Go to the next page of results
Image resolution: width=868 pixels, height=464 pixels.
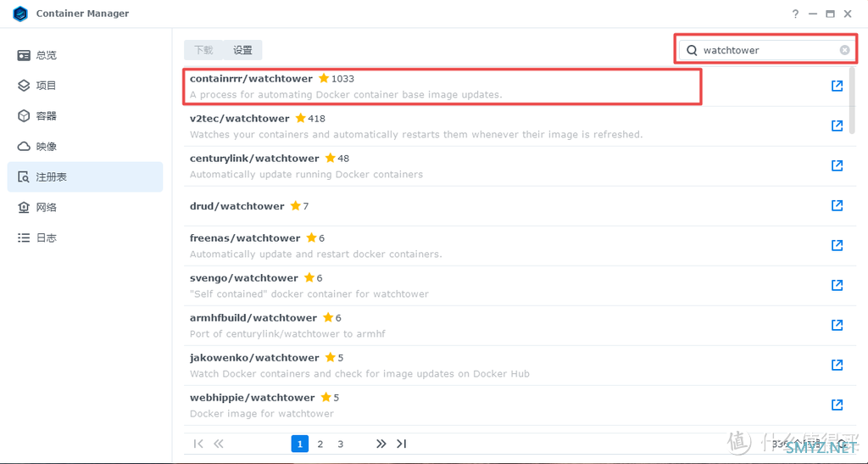point(381,444)
